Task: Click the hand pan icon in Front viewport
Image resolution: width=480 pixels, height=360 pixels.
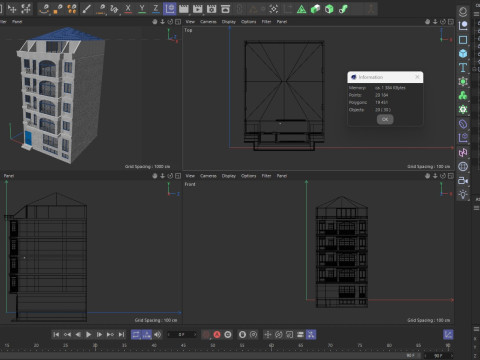Action: 428,176
